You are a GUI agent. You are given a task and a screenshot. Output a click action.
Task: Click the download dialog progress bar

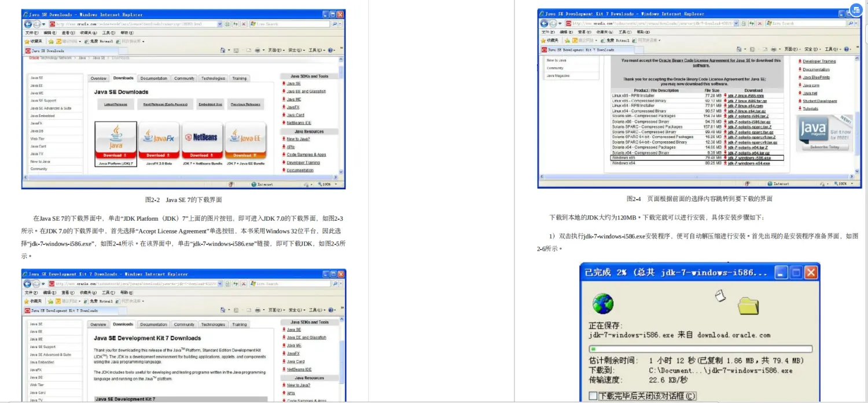(x=700, y=349)
